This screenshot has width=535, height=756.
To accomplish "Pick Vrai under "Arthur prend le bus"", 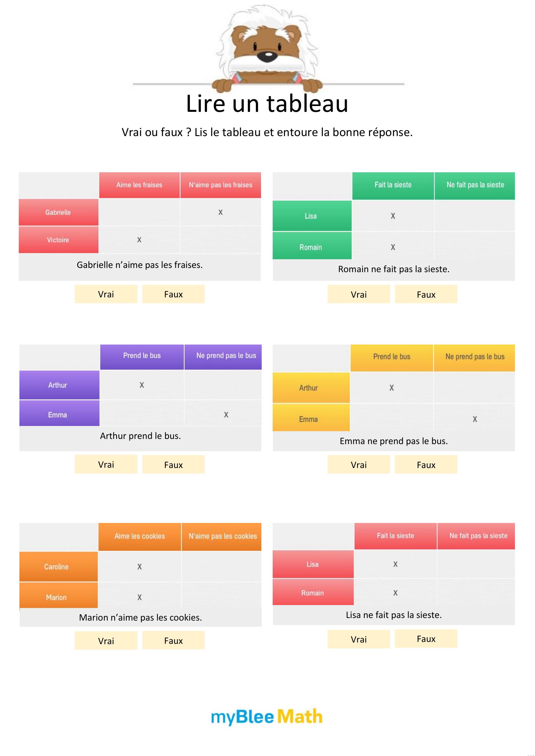I will 106,464.
